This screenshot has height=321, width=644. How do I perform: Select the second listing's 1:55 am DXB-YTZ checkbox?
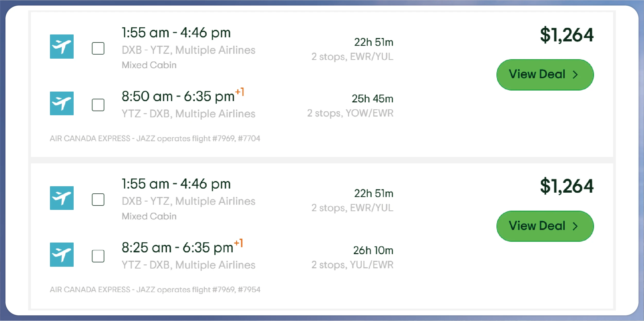98,200
